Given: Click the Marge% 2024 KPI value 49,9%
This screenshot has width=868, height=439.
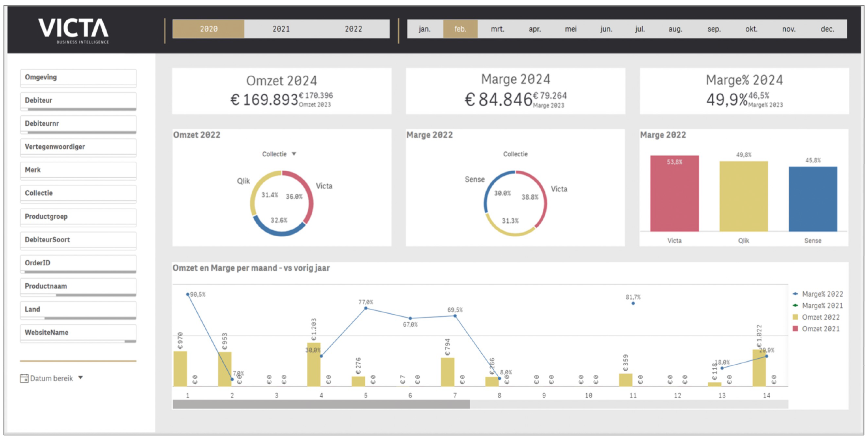Looking at the screenshot, I should (x=727, y=100).
